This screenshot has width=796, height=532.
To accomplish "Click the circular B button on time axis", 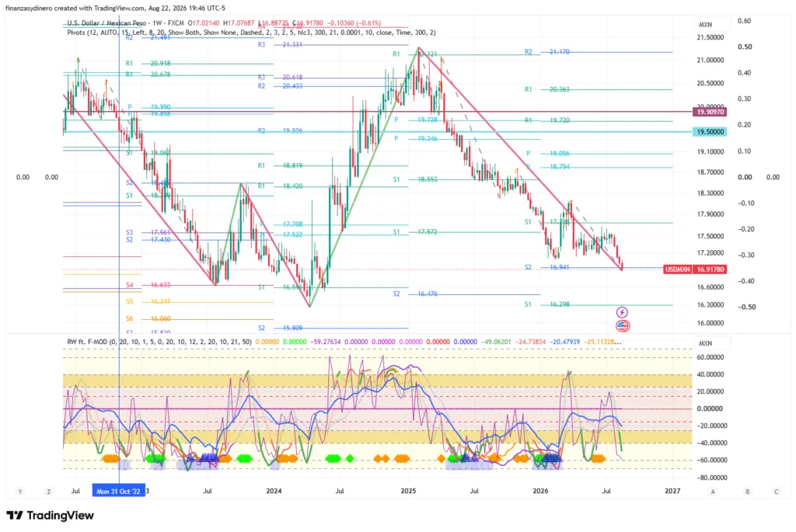I will [747, 492].
